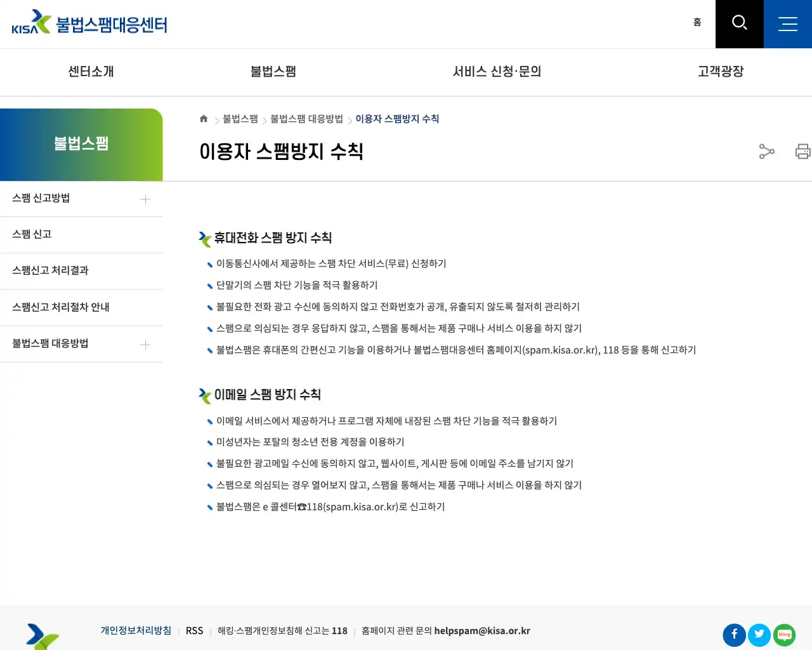Open the 센터소개 menu
Viewport: 812px width, 650px height.
tap(89, 72)
